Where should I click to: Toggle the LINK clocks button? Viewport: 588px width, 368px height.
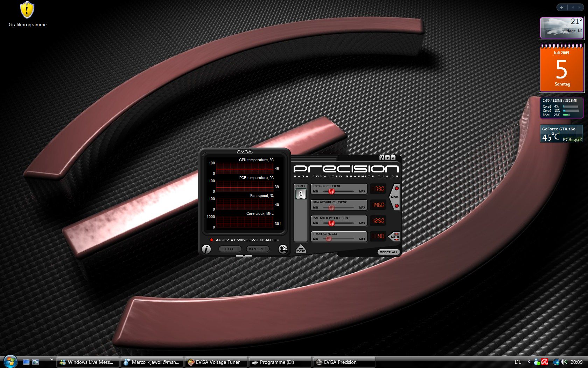pos(395,197)
